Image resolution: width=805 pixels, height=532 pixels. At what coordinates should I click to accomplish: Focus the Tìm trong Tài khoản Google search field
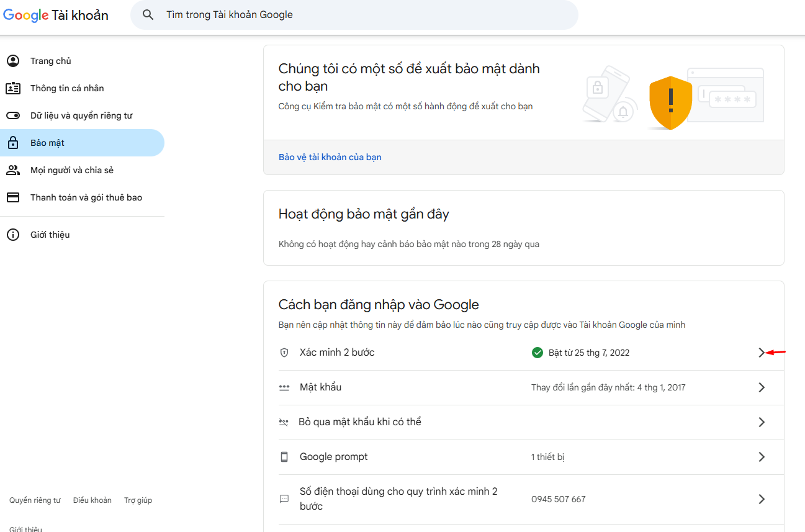(x=360, y=15)
